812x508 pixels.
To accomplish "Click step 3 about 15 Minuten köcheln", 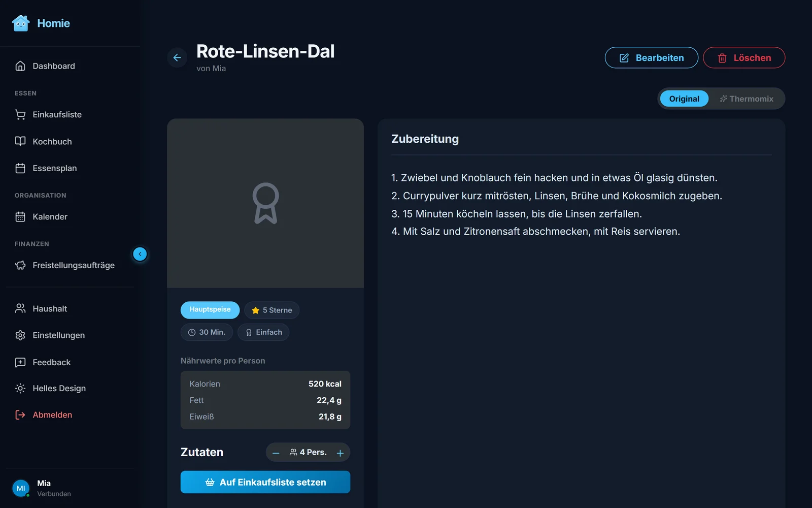I will click(517, 214).
